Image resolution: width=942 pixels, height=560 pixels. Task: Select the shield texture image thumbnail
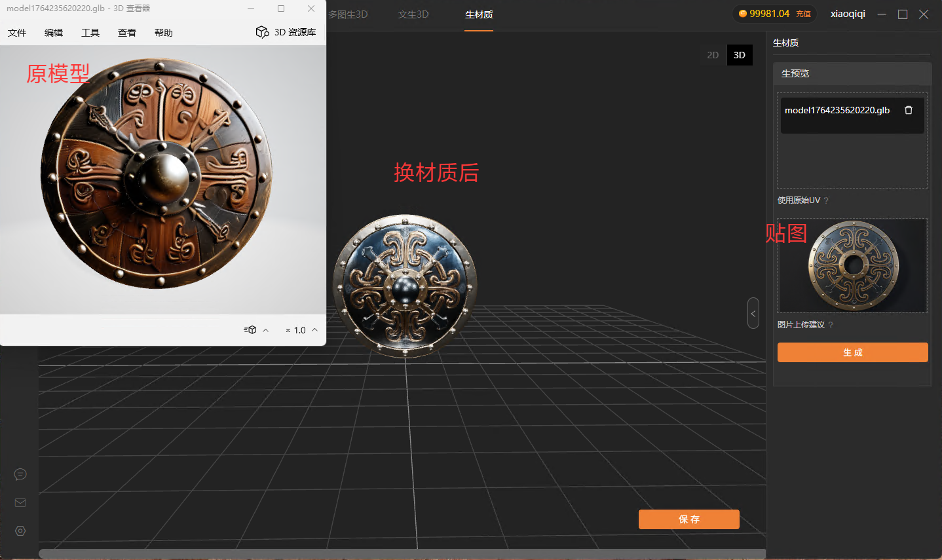tap(852, 265)
